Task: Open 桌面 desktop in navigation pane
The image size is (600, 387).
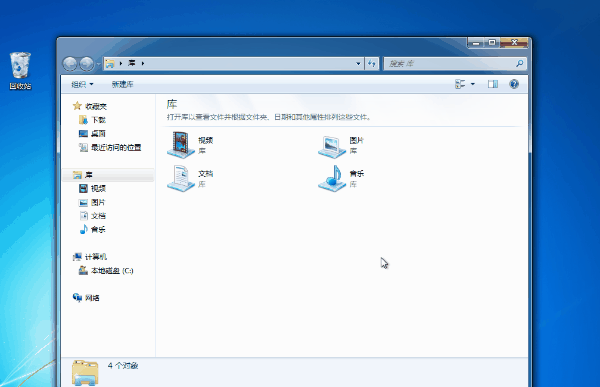Action: click(x=98, y=134)
